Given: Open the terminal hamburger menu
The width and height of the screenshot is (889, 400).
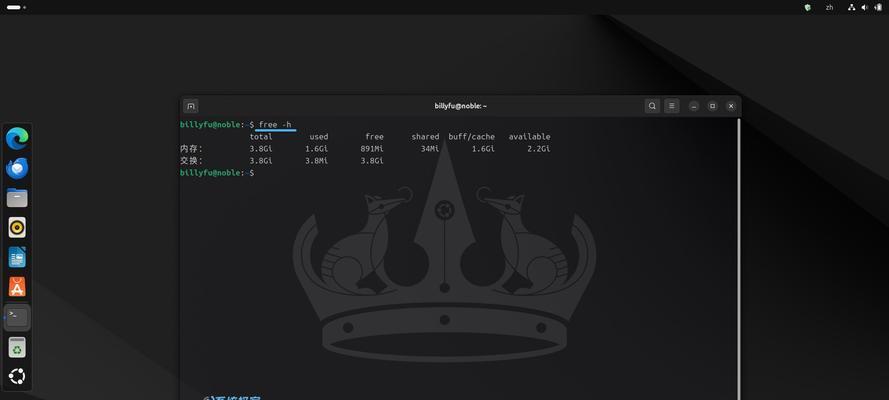Looking at the screenshot, I should pos(672,106).
